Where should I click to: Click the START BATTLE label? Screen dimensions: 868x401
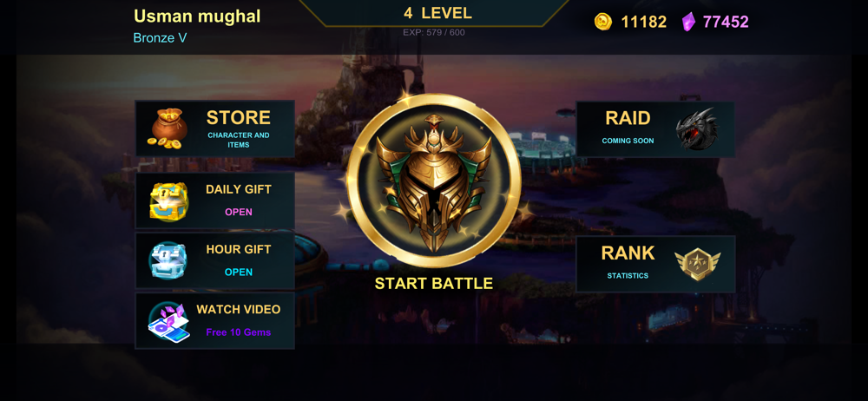click(x=434, y=283)
